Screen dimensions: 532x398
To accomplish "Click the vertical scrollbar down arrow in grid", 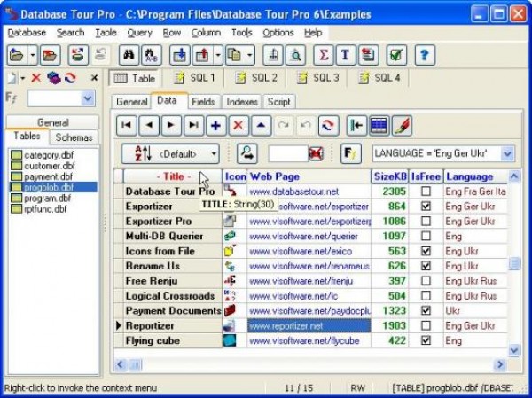I will (514, 349).
